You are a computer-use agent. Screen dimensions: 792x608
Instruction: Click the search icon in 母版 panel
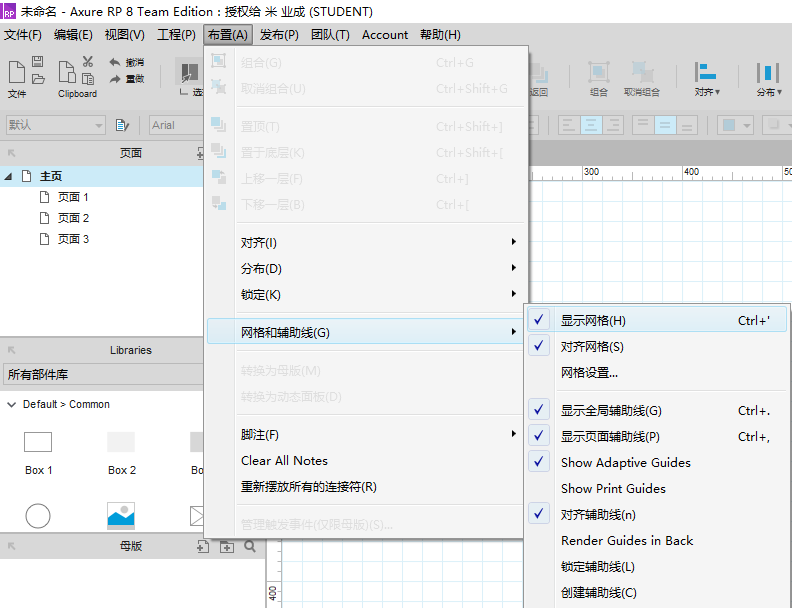pyautogui.click(x=250, y=547)
